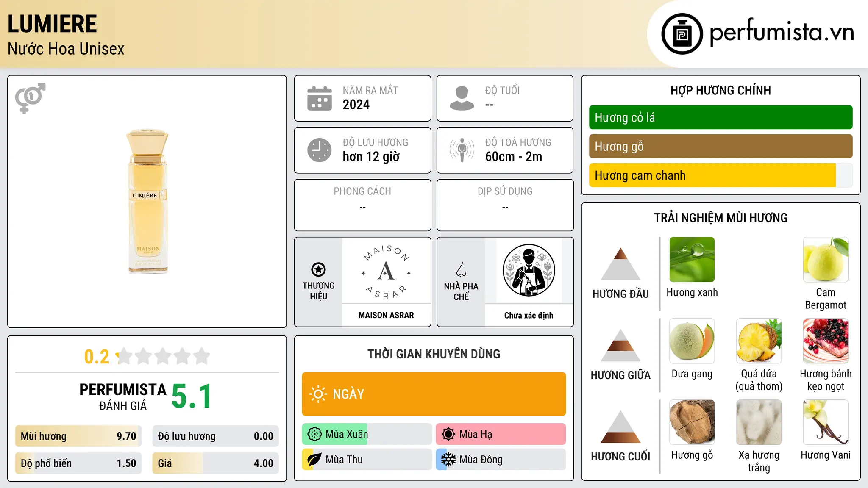The height and width of the screenshot is (488, 868).
Task: Click the hơn 12 giờ longevity value
Action: pyautogui.click(x=371, y=157)
